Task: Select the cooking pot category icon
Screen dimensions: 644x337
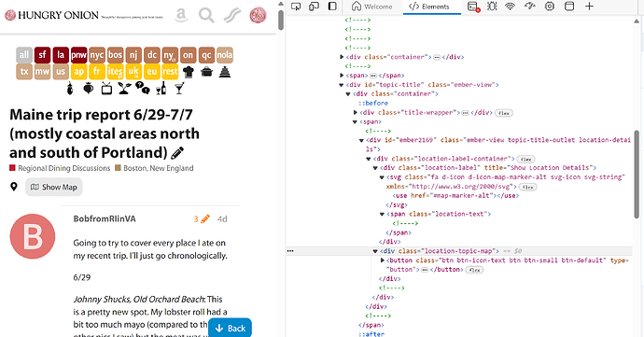Action: [x=207, y=72]
